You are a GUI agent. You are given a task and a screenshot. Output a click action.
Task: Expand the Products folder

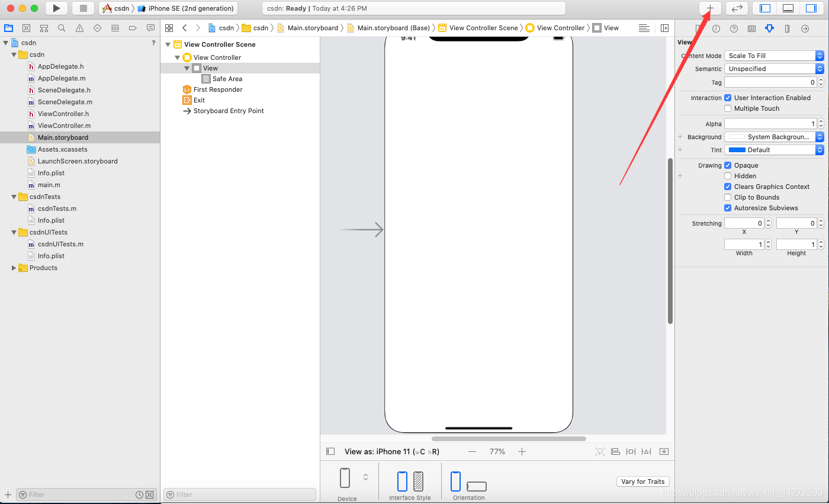tap(14, 268)
